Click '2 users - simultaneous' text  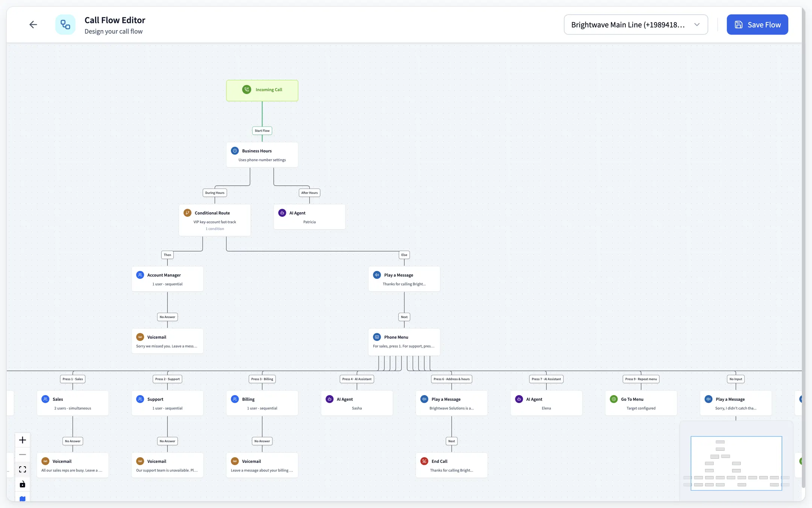73,408
